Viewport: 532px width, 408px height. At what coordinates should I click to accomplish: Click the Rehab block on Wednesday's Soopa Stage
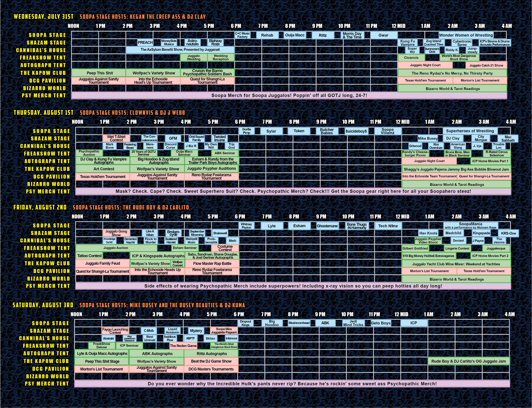[267, 35]
